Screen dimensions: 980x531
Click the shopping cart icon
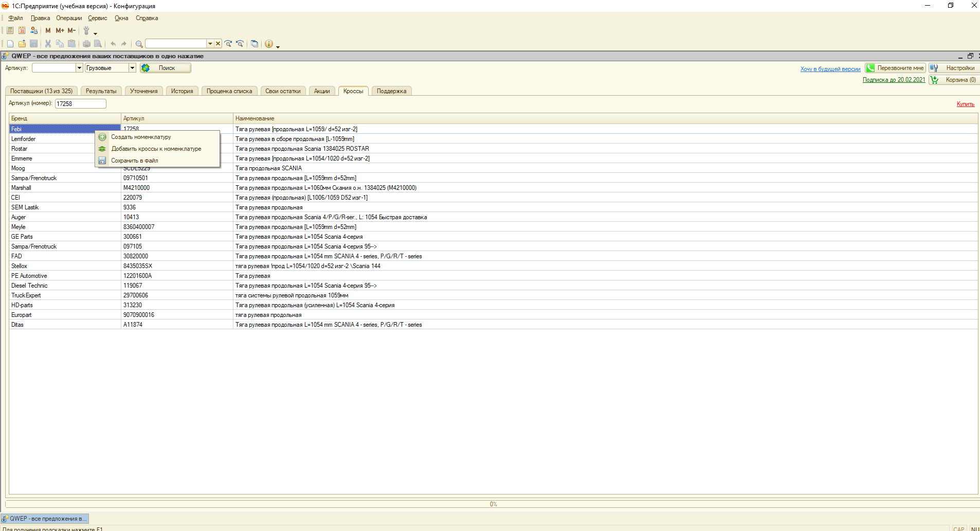[934, 80]
